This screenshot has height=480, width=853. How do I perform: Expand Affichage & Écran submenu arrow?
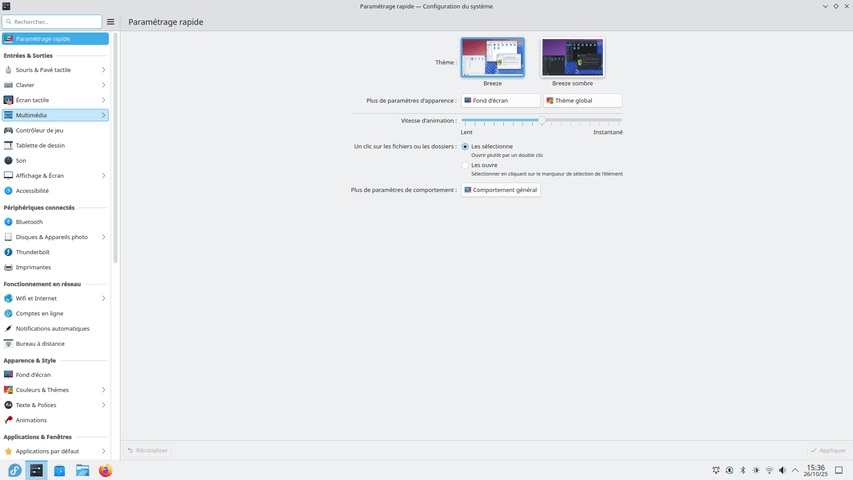coord(103,176)
